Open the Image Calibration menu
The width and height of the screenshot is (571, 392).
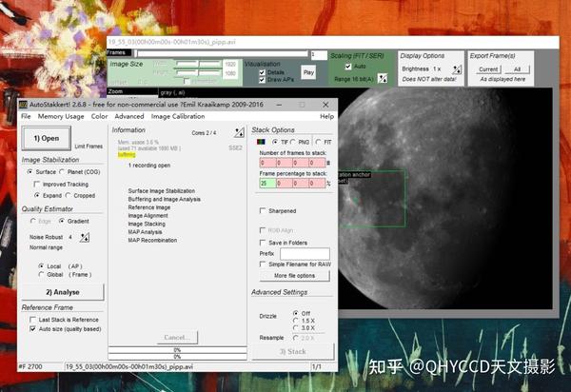[x=178, y=116]
